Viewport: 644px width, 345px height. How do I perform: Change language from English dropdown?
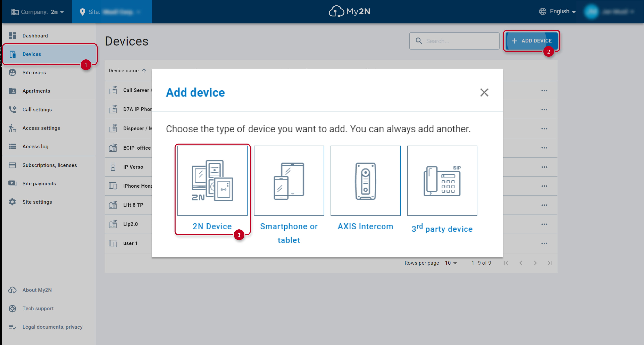point(557,12)
